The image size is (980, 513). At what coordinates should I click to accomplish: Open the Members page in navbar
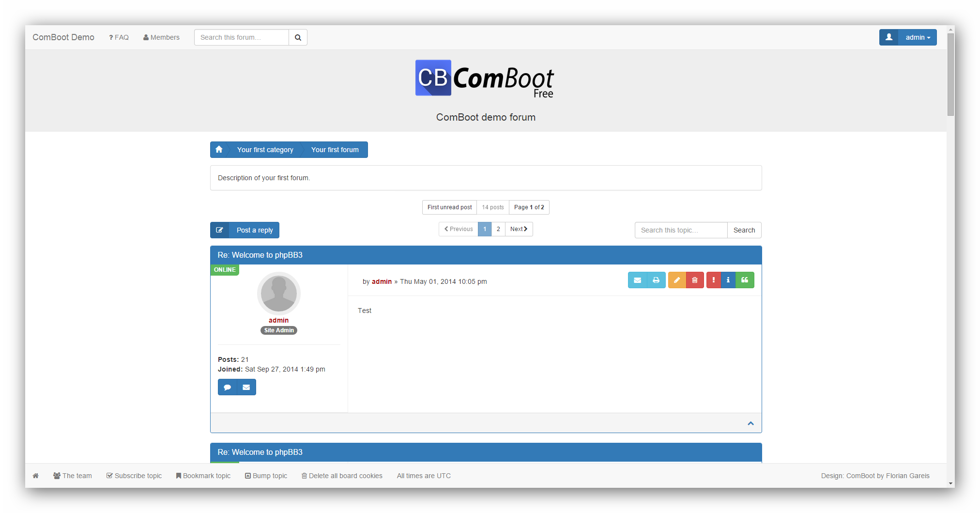tap(161, 37)
